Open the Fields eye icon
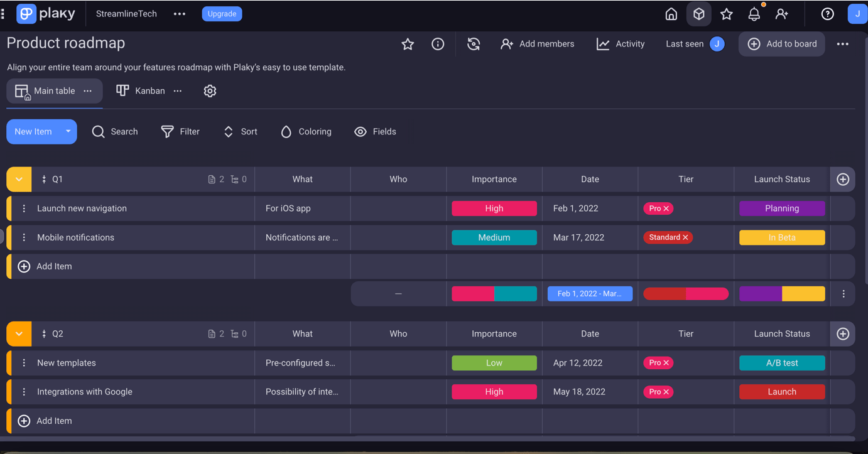This screenshot has height=454, width=868. [361, 131]
